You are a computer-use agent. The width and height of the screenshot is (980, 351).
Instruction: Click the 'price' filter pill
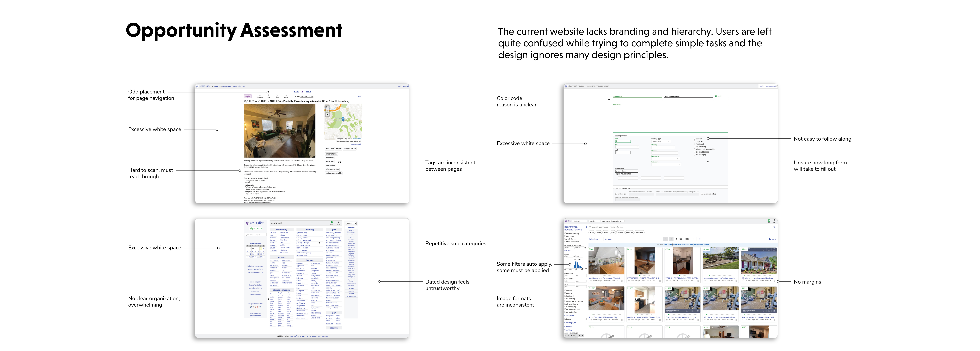coord(592,232)
